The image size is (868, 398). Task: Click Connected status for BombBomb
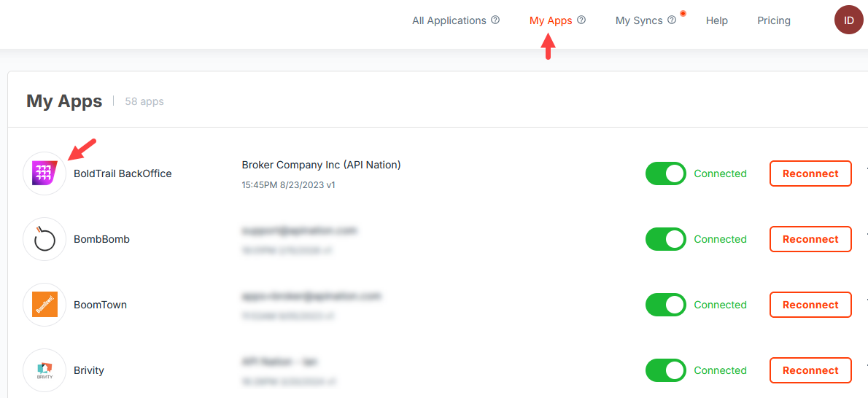[720, 239]
